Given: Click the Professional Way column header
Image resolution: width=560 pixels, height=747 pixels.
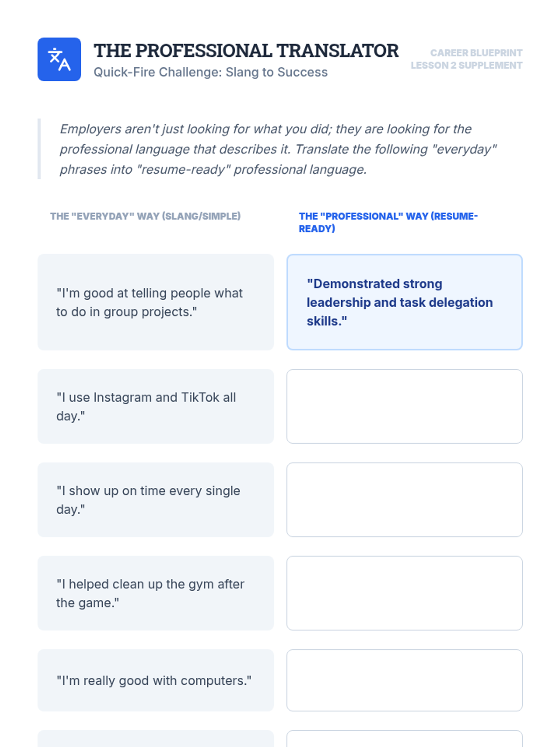Looking at the screenshot, I should pos(388,222).
